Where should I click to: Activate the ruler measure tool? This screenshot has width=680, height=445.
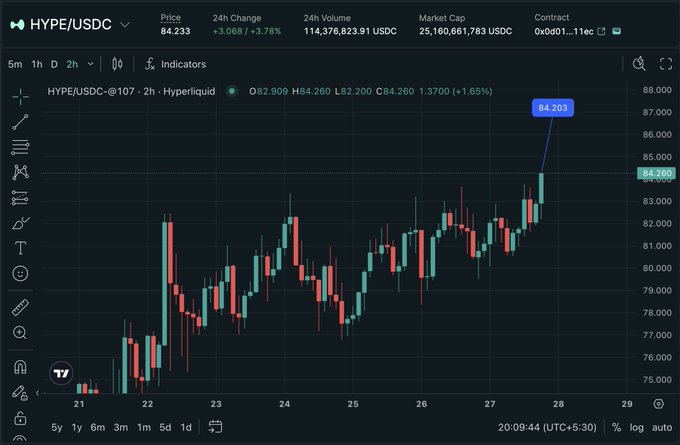[x=20, y=307]
